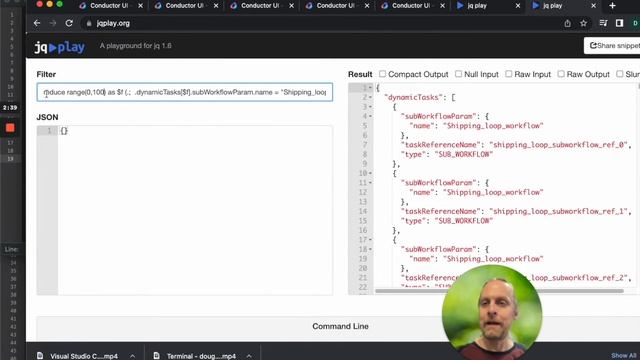Close the third Conductor UI tab
This screenshot has width=640, height=360.
(291, 6)
